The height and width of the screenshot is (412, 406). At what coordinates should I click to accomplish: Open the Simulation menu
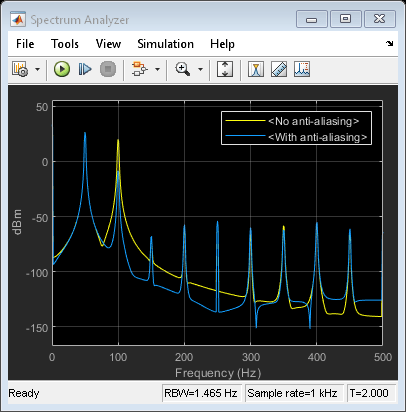(165, 44)
